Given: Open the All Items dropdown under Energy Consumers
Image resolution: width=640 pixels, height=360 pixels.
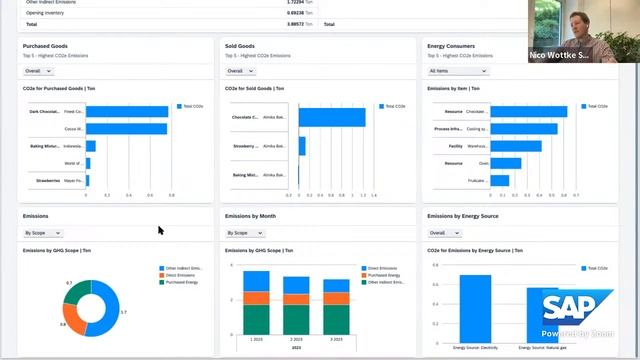Looking at the screenshot, I should [458, 71].
